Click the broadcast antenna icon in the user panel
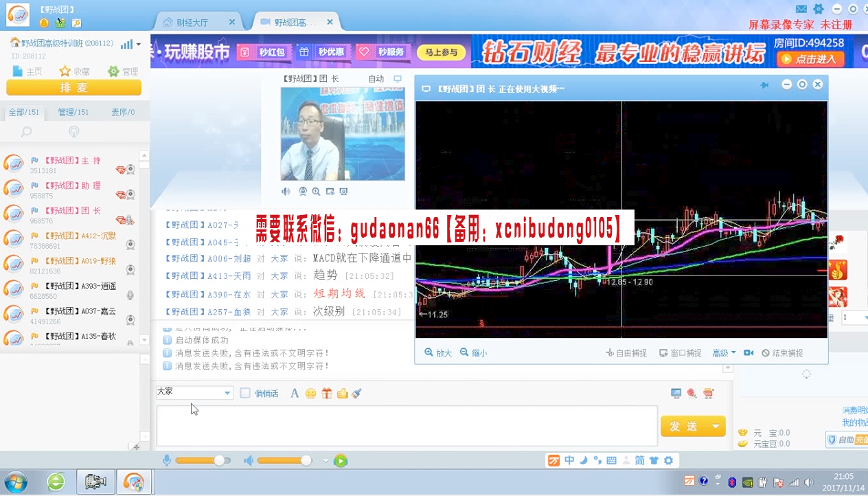 pos(74,131)
